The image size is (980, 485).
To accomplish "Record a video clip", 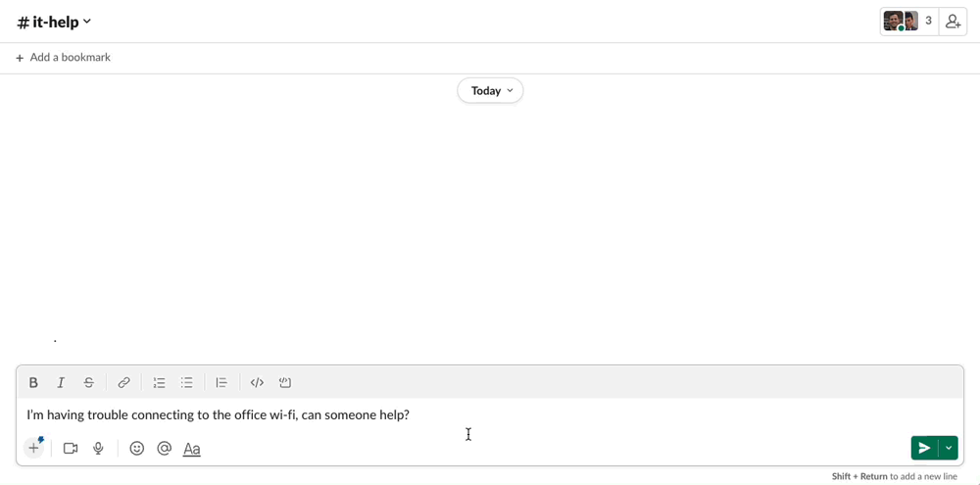I will pyautogui.click(x=71, y=449).
